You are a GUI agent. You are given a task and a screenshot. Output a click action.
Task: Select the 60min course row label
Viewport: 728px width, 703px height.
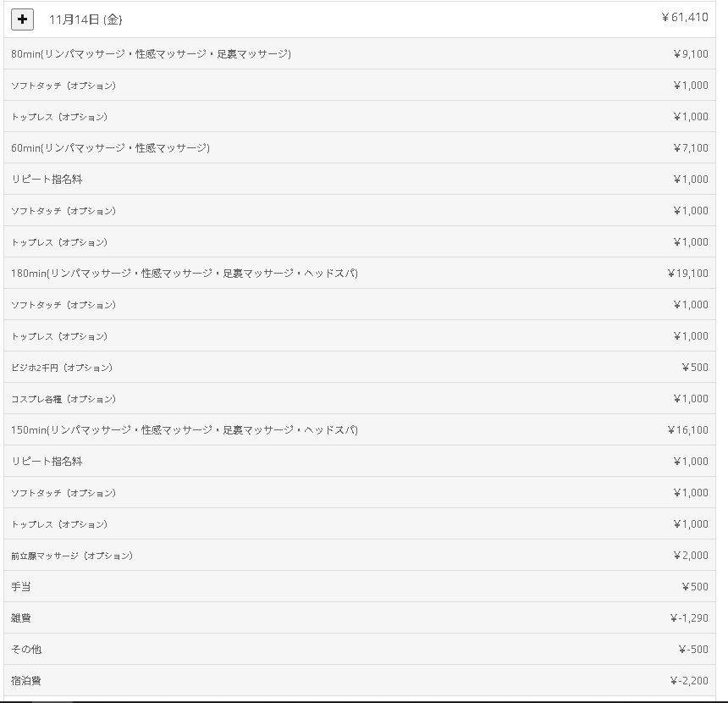110,148
